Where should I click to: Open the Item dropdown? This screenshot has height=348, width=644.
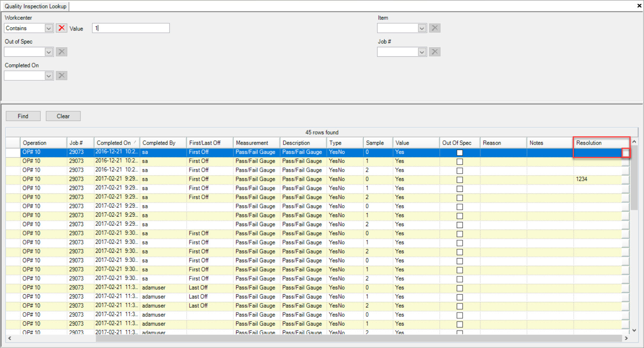tap(422, 28)
